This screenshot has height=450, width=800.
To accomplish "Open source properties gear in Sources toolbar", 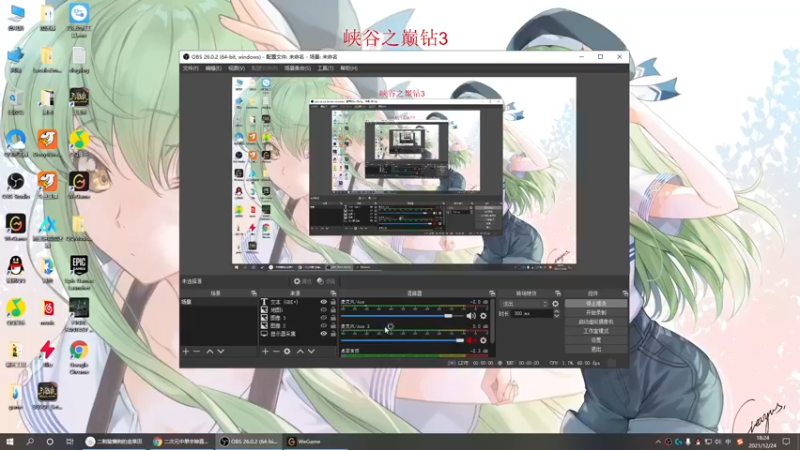I will pyautogui.click(x=287, y=352).
